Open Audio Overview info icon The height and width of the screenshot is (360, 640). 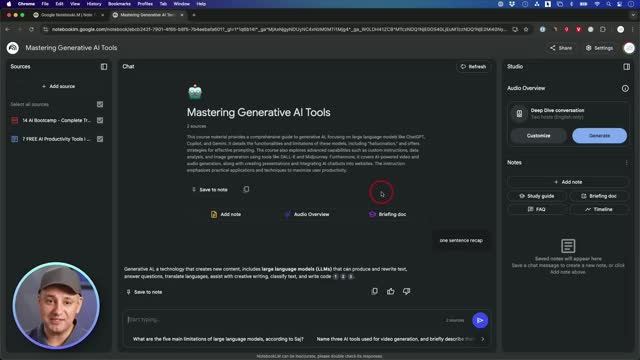click(x=625, y=88)
